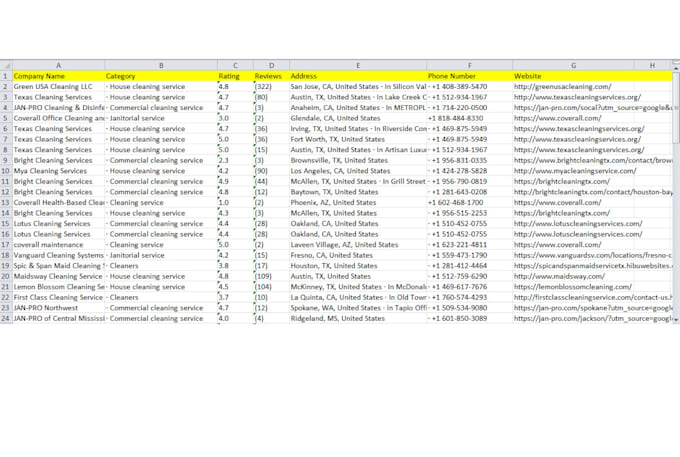Click the Reviews header cell
The width and height of the screenshot is (680, 457).
click(271, 76)
